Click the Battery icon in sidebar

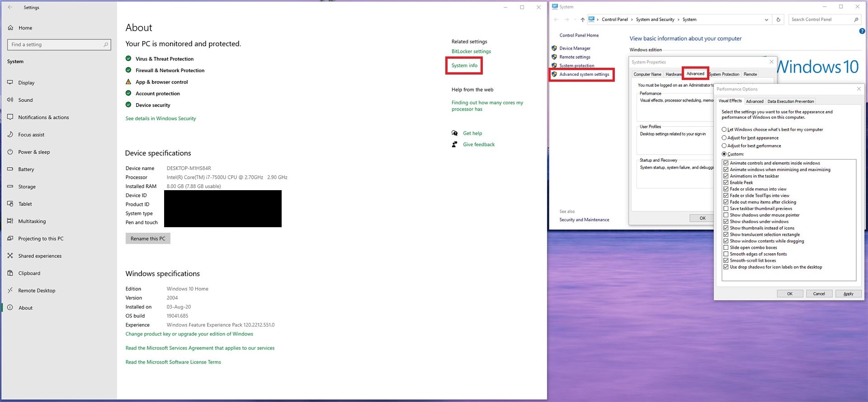click(10, 169)
